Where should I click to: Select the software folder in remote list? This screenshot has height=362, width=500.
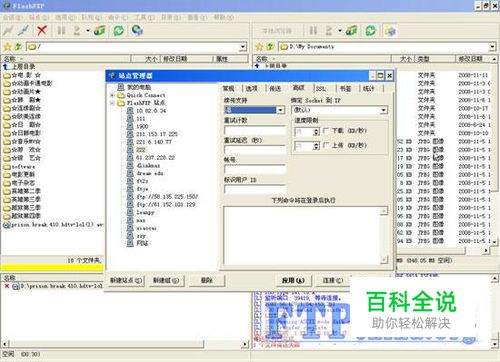click(23, 166)
